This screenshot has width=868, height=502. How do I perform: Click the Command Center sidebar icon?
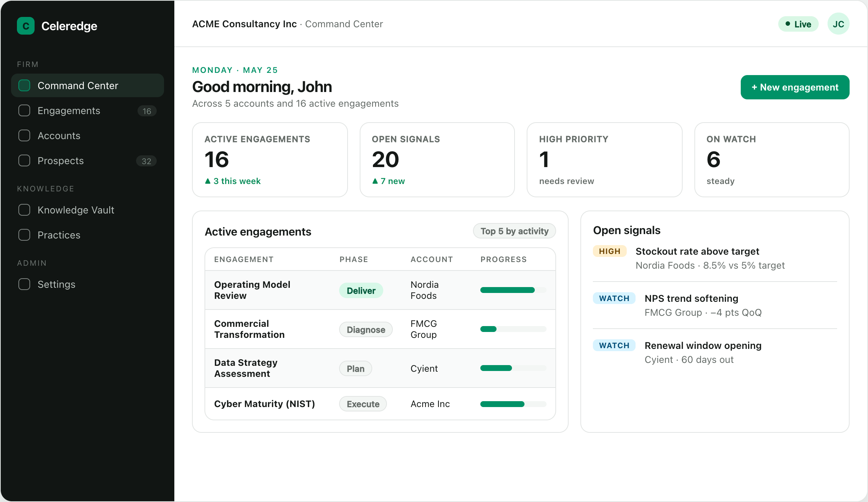pos(24,85)
